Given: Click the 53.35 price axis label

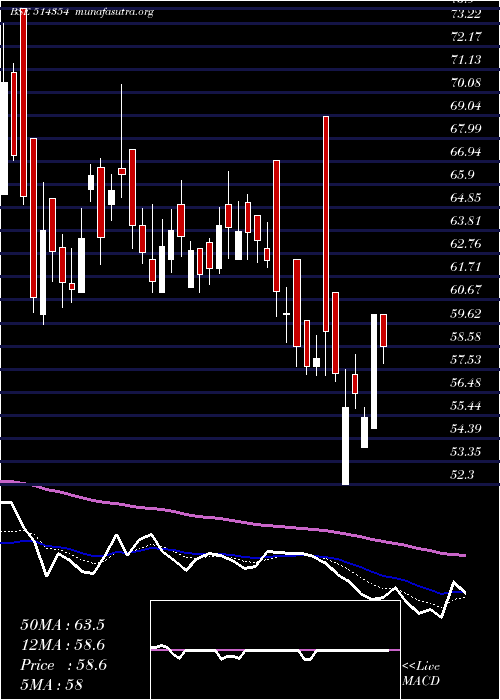Looking at the screenshot, I should point(467,452).
